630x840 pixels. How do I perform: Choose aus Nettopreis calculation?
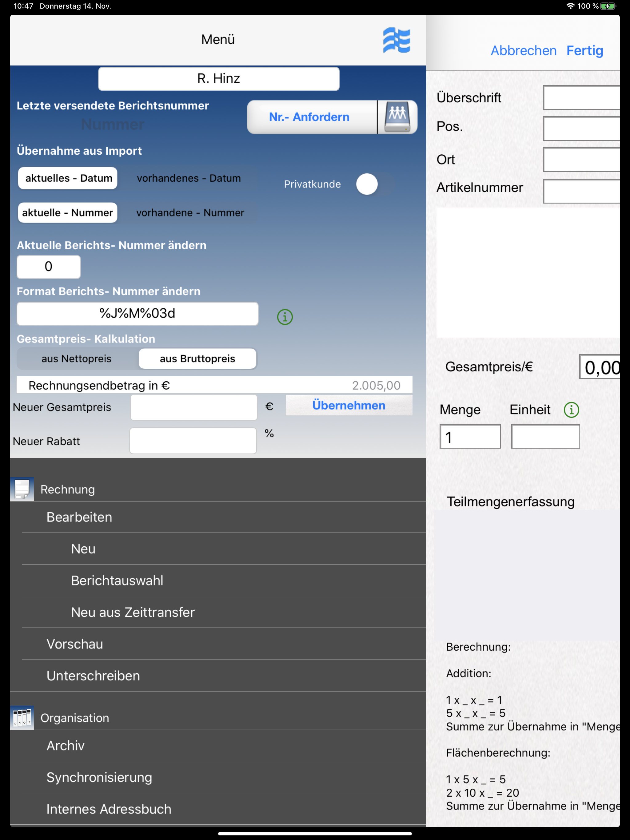[77, 359]
